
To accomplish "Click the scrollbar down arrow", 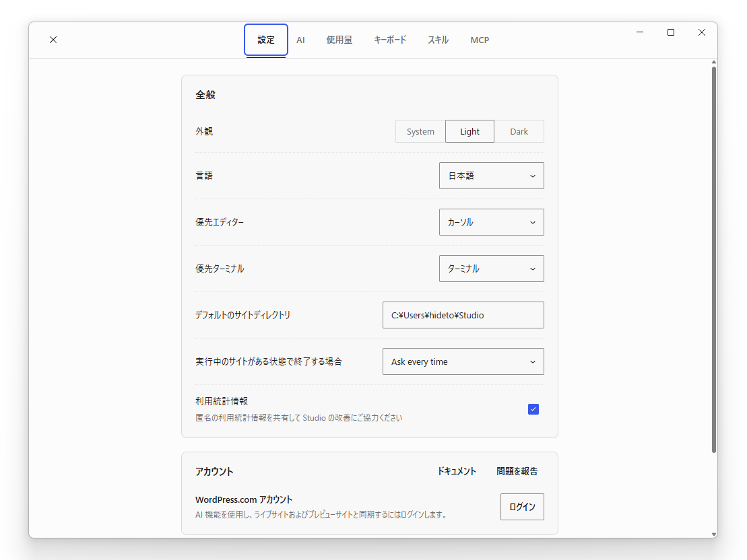I will pos(713,534).
